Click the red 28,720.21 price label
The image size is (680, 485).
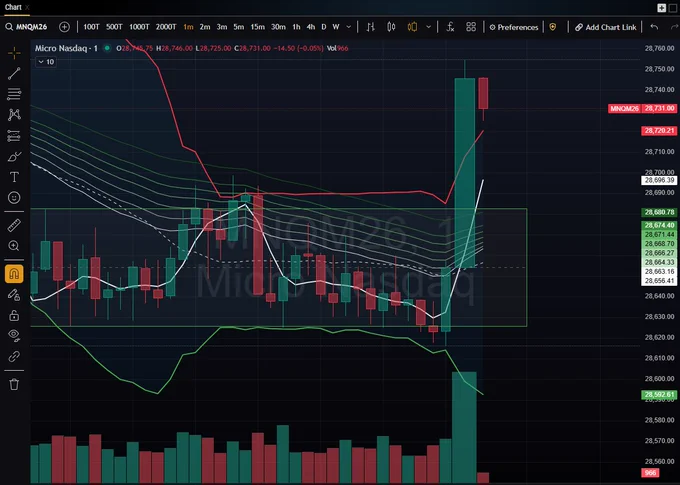[x=659, y=131]
